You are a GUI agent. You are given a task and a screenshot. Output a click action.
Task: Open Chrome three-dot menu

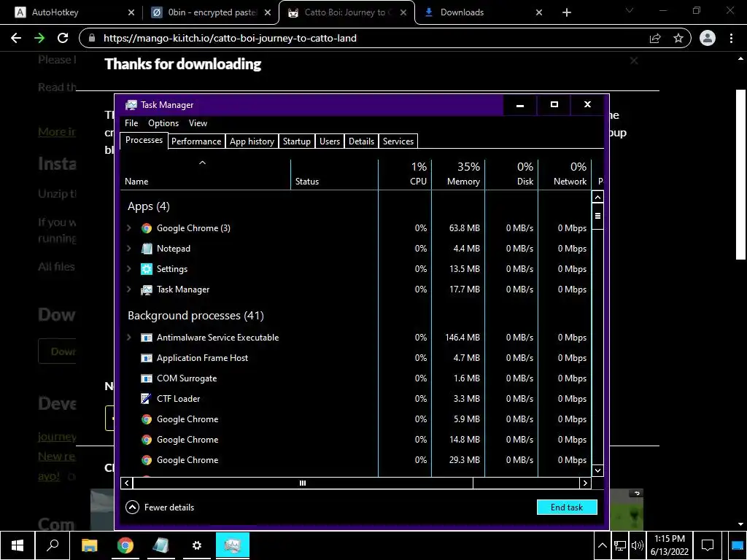[x=731, y=38]
